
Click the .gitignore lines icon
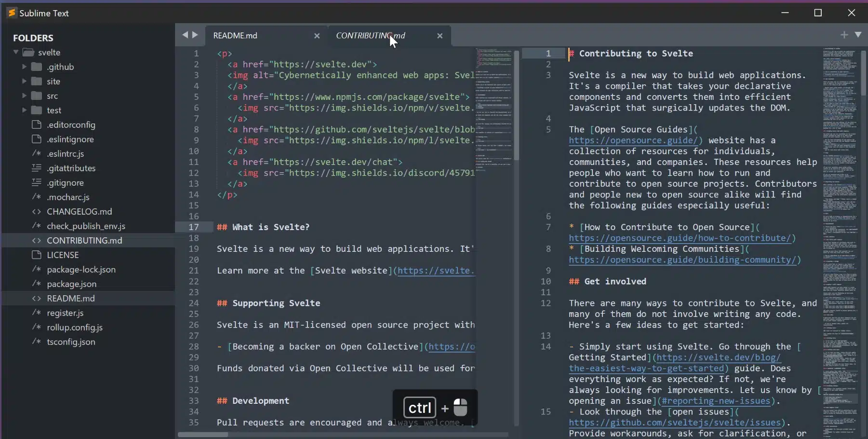[37, 182]
